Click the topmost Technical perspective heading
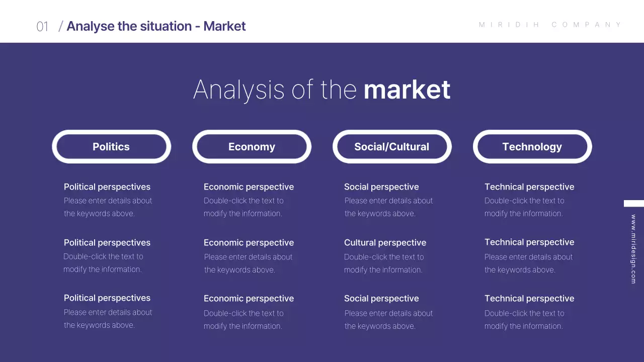The height and width of the screenshot is (362, 644). point(529,187)
